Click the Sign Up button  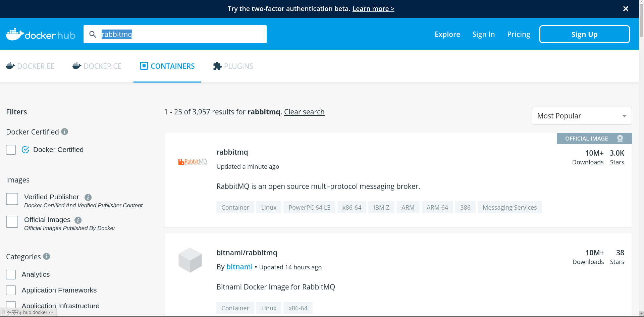point(584,34)
